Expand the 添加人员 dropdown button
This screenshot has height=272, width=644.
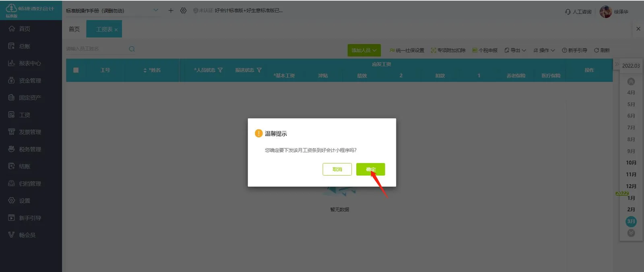[364, 50]
